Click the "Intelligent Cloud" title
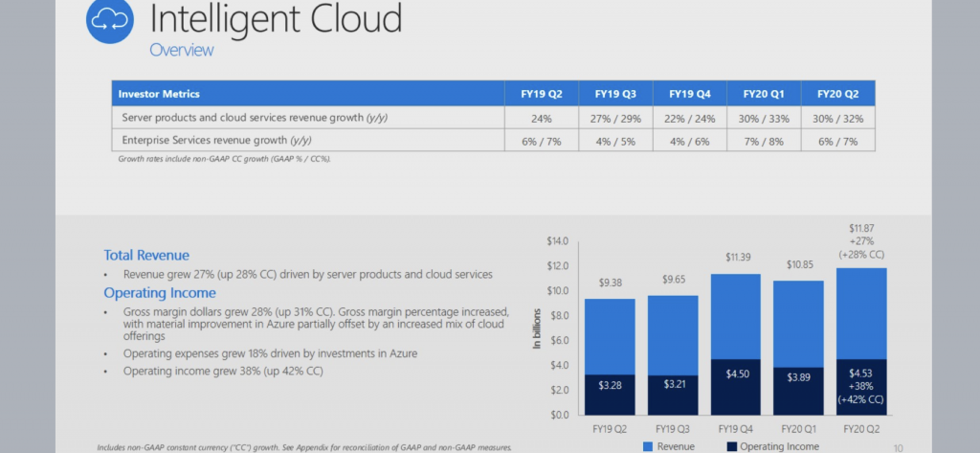This screenshot has width=980, height=453. (276, 19)
